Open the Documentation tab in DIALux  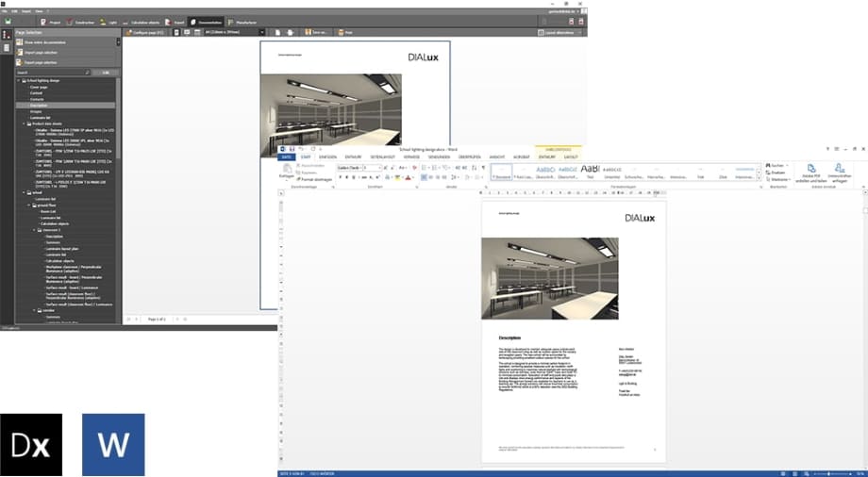(203, 20)
